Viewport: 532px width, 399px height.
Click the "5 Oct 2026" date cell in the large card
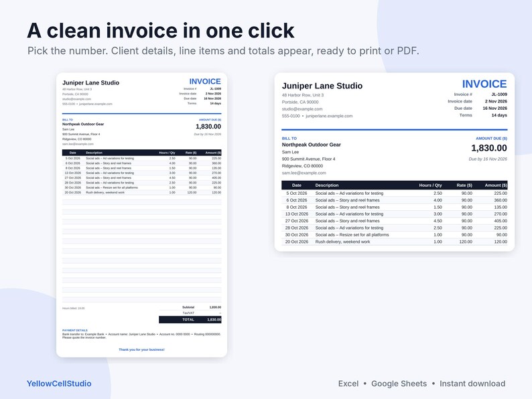(297, 193)
